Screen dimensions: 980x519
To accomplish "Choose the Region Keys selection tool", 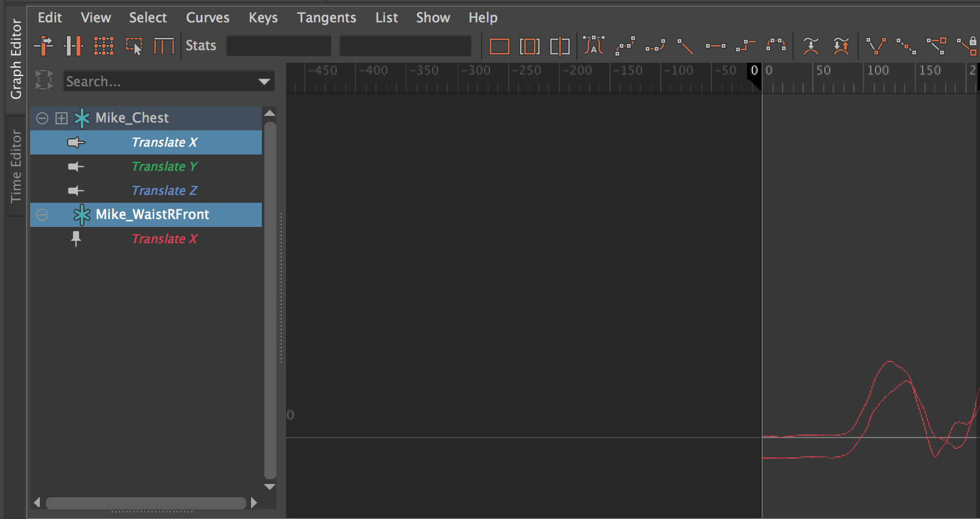I will 134,46.
